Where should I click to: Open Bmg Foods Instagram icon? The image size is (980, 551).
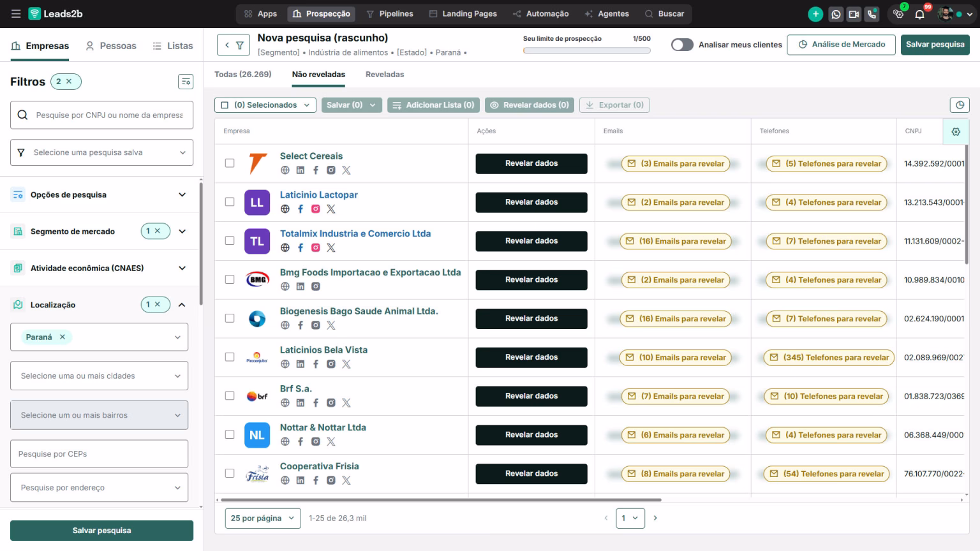[316, 287]
